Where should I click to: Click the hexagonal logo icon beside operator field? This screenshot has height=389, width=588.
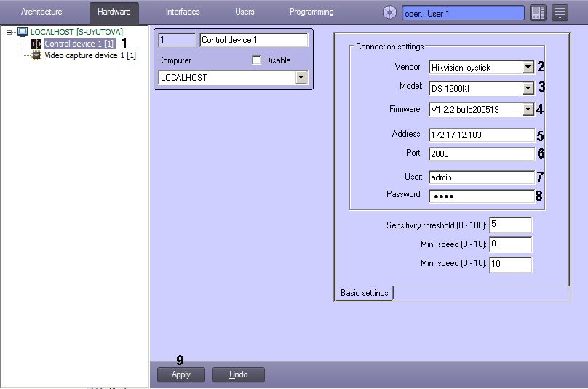pyautogui.click(x=389, y=13)
